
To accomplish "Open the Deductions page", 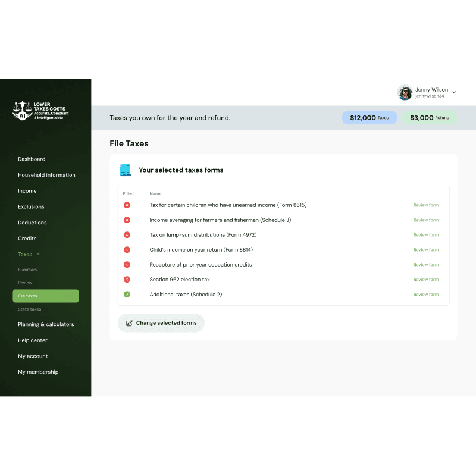I will pos(32,223).
